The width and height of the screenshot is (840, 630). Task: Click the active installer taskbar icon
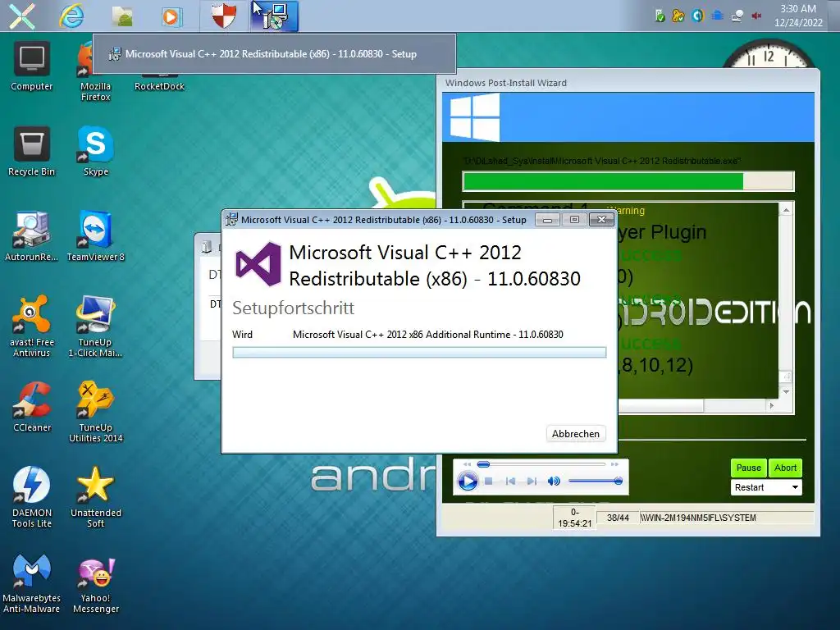274,16
